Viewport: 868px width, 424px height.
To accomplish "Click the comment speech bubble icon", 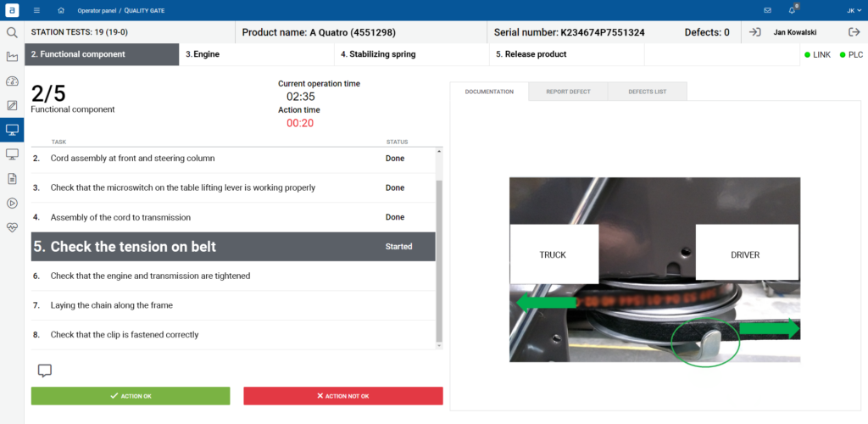I will click(x=45, y=371).
